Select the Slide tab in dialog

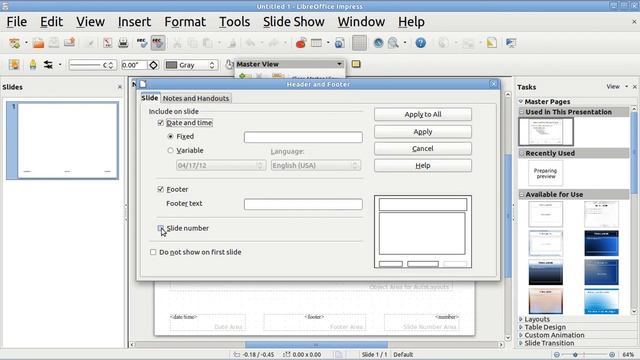tap(149, 98)
